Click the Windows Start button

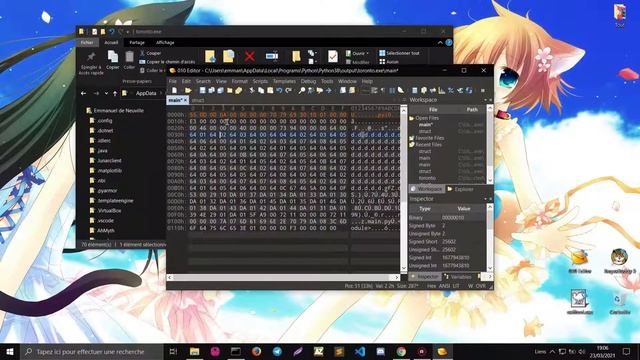pos(10,351)
